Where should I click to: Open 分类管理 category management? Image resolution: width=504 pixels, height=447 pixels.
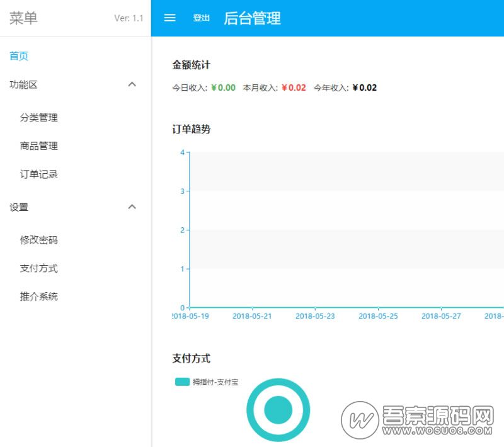[39, 118]
